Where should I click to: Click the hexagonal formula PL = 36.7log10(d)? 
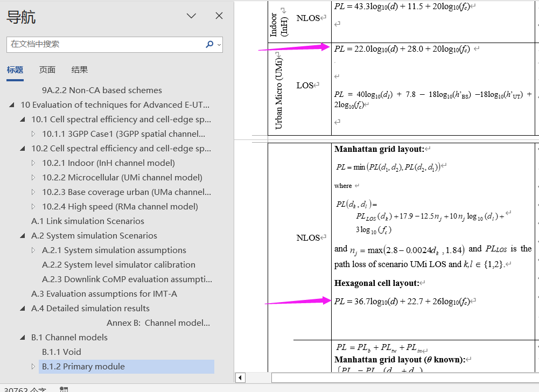point(402,302)
